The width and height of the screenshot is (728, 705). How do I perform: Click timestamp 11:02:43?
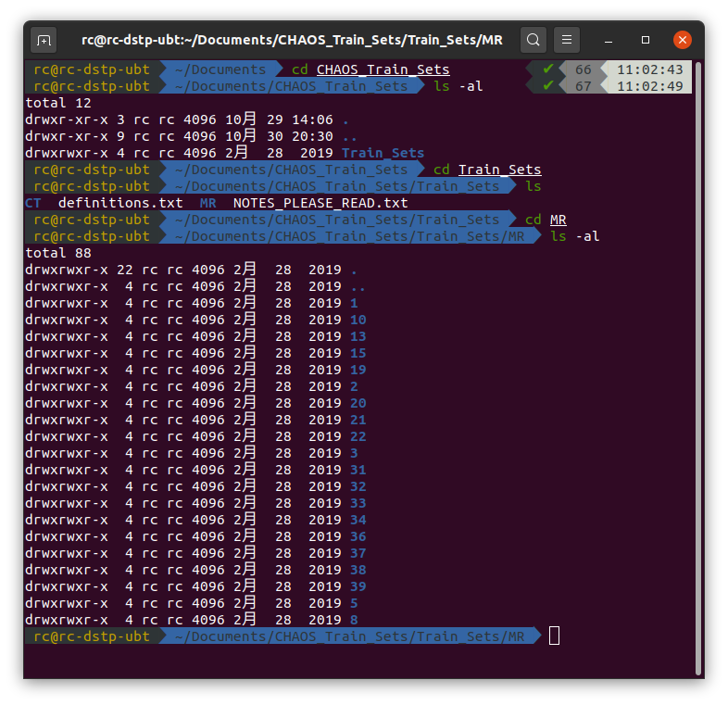click(649, 69)
